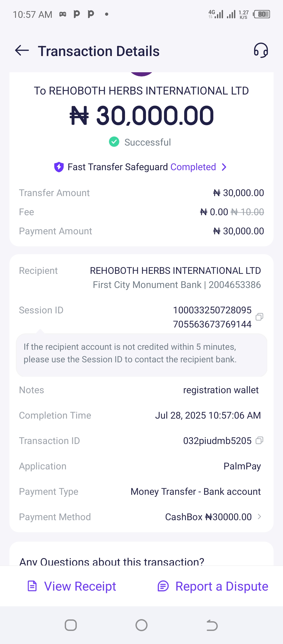Screen dimensions: 283x644
Task: Tap the Any Questions about this transaction section
Action: coord(112,561)
